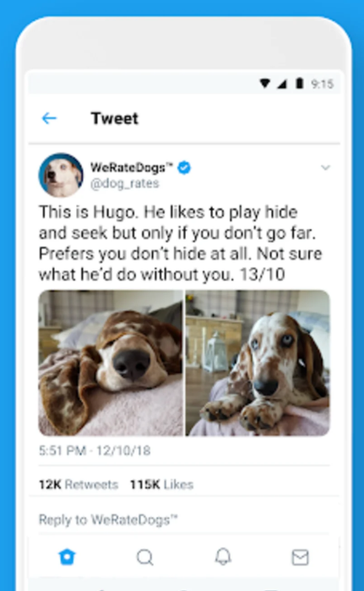Open the Messages envelope tab

(301, 557)
